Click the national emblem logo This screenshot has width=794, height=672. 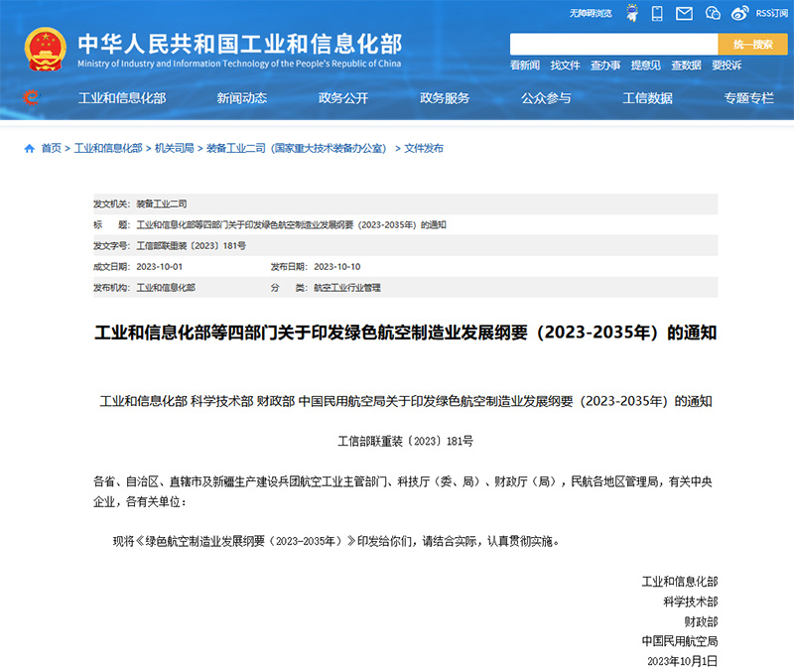click(45, 49)
